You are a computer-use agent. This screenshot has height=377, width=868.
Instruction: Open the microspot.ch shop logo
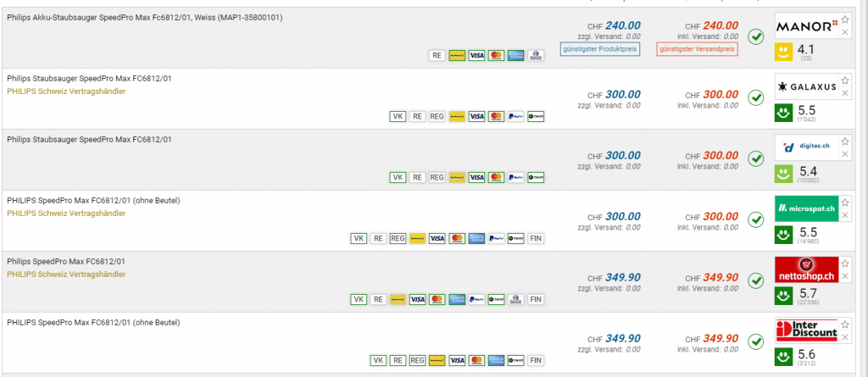click(806, 208)
